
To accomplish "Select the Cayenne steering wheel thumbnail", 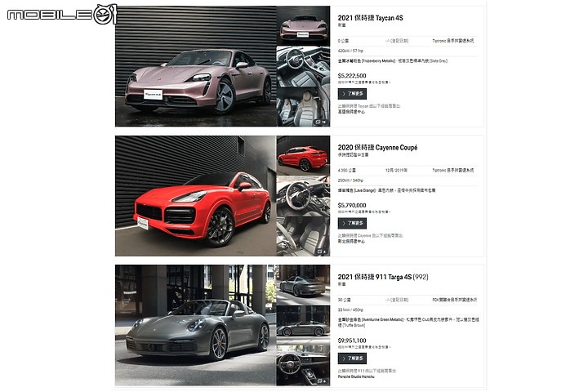I will coord(303,196).
